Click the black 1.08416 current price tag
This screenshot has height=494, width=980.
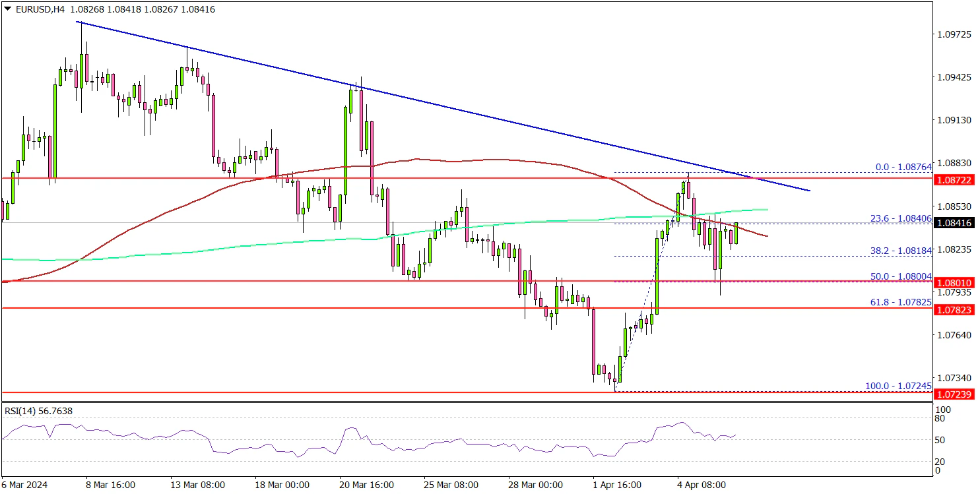coord(956,224)
